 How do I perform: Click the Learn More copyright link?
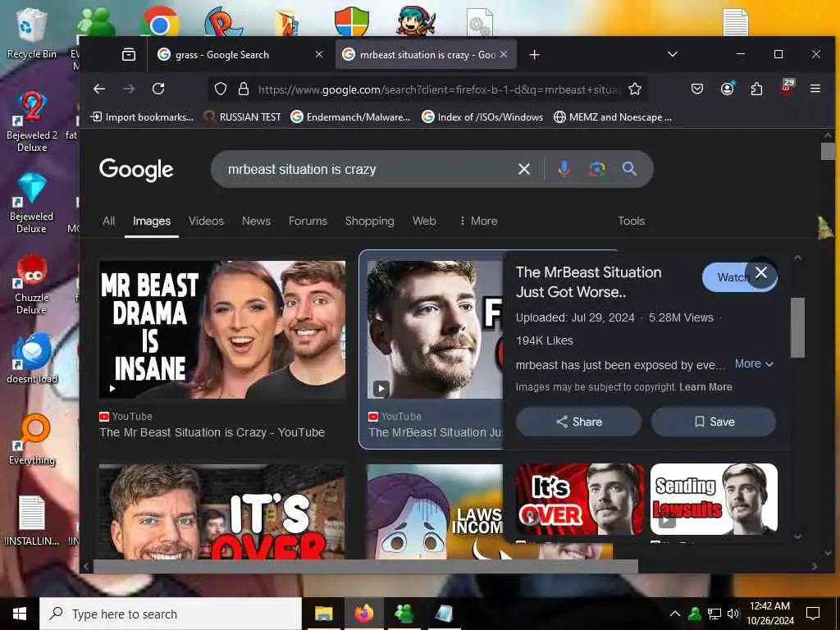pos(705,387)
